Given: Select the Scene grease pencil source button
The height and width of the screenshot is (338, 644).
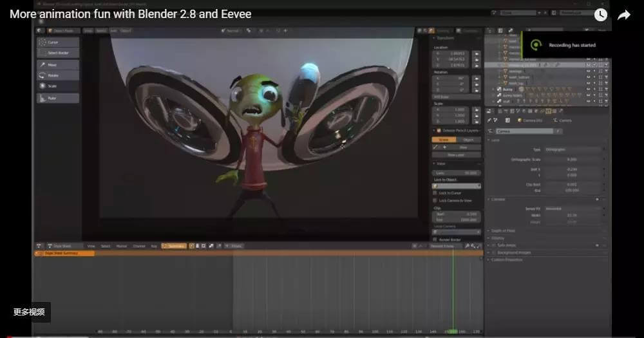Looking at the screenshot, I should pyautogui.click(x=444, y=140).
